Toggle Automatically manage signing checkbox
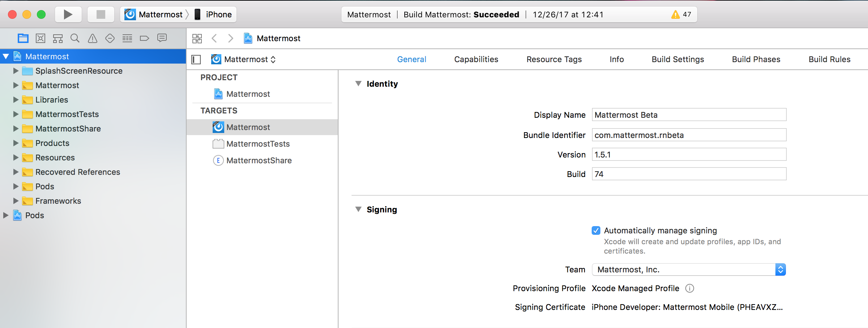 pyautogui.click(x=596, y=230)
